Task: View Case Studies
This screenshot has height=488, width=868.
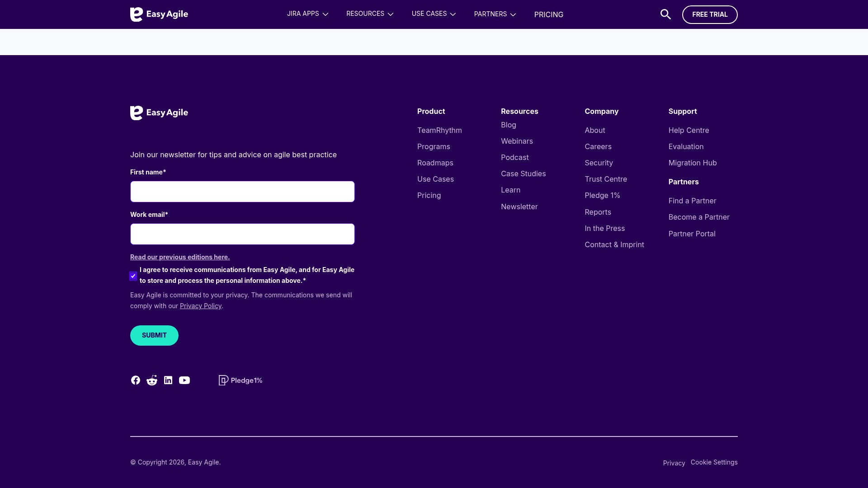Action: pos(524,174)
